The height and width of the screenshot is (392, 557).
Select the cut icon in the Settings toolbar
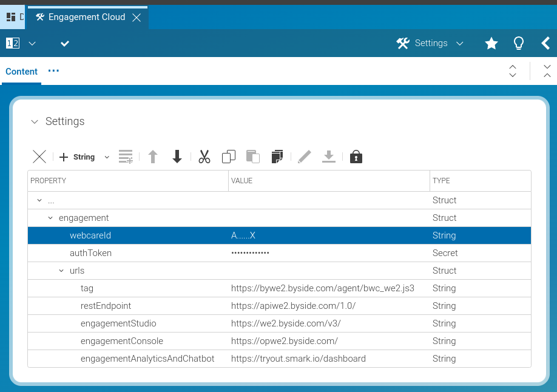[204, 157]
